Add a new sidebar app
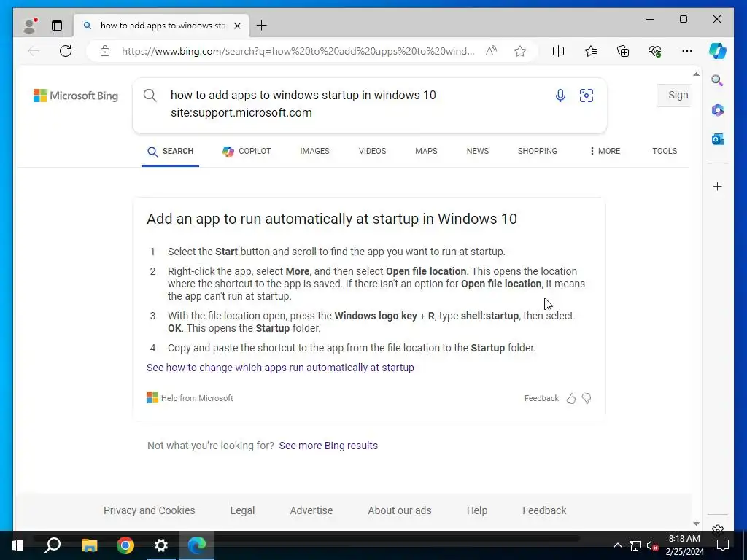 [x=718, y=186]
